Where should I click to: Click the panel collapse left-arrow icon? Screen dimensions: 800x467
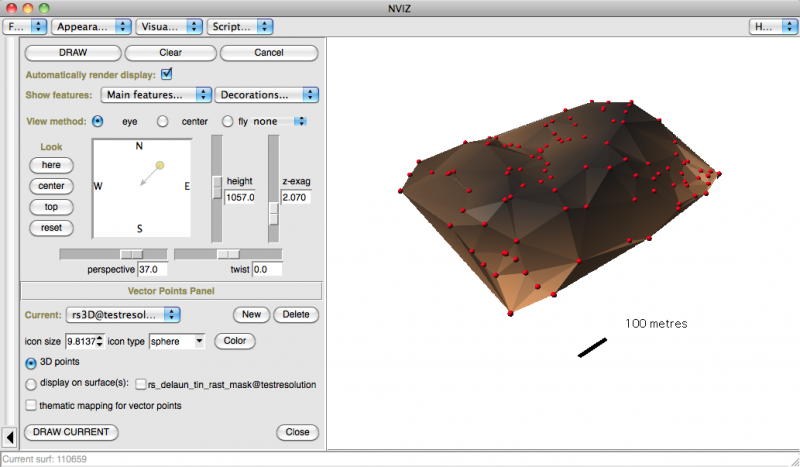9,437
